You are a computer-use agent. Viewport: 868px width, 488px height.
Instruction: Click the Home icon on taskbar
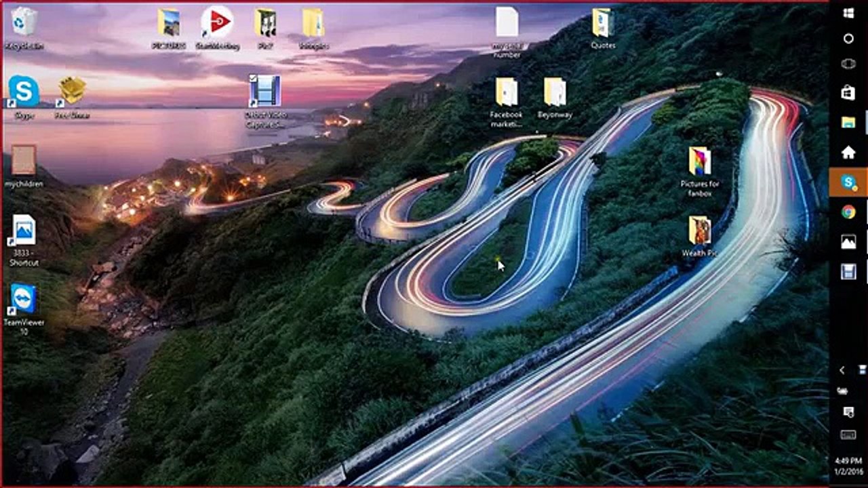point(848,152)
